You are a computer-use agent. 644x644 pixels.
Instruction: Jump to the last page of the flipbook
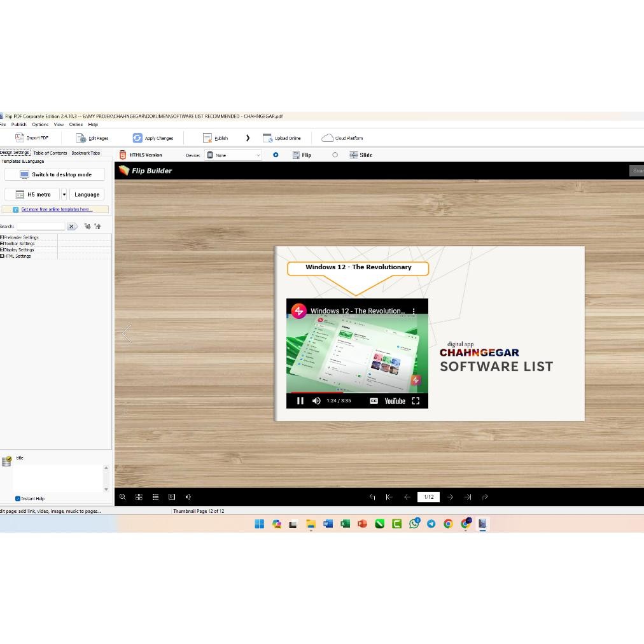[468, 497]
